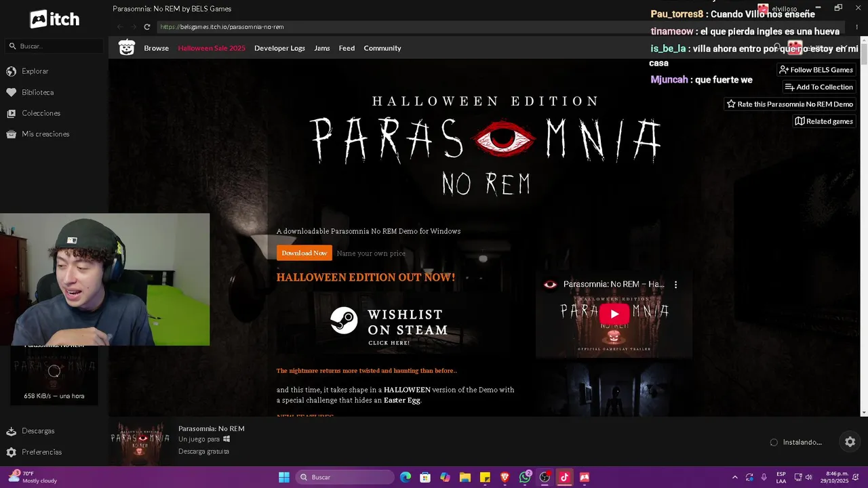Click the downloading Parasomnia item in sidebar
The height and width of the screenshot is (488, 868).
54,375
